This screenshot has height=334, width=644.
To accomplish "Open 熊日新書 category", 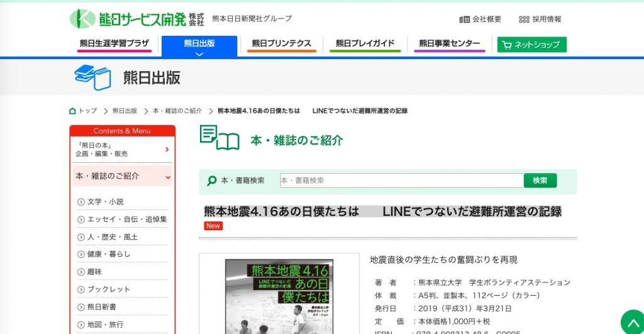I will point(102,308).
